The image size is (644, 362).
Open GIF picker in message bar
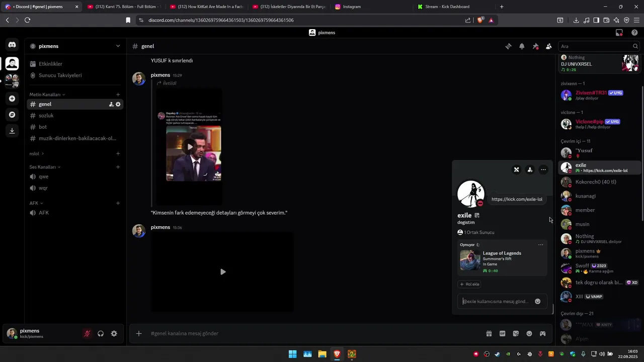coord(502,333)
